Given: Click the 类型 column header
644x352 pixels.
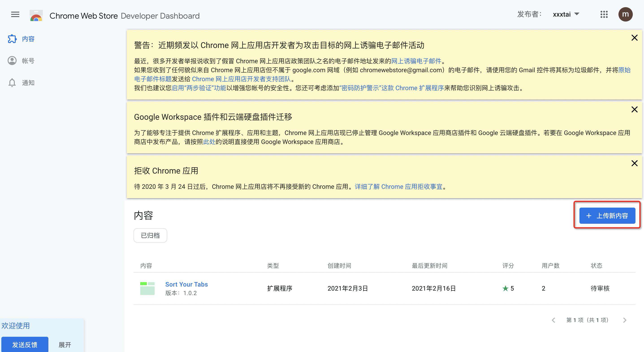Looking at the screenshot, I should tap(273, 266).
